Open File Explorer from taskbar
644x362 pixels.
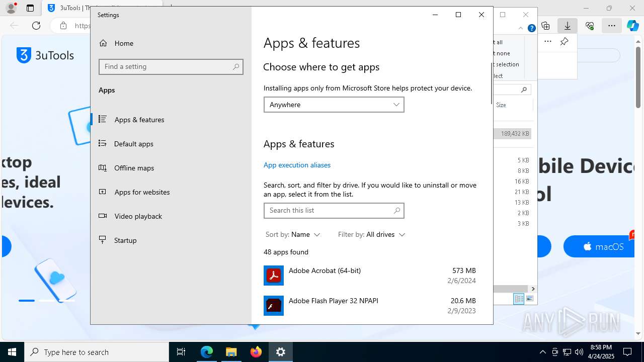(231, 352)
